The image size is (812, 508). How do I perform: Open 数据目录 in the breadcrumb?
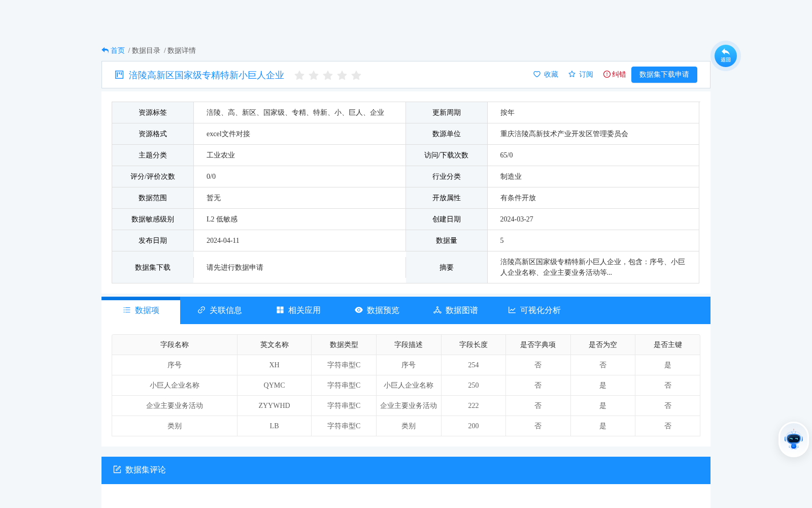(146, 50)
